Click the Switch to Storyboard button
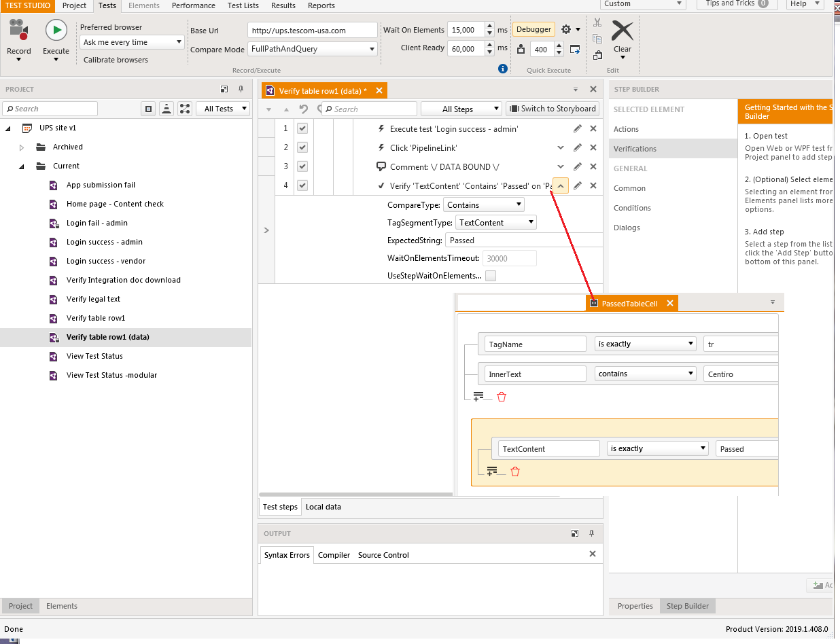 [x=552, y=109]
